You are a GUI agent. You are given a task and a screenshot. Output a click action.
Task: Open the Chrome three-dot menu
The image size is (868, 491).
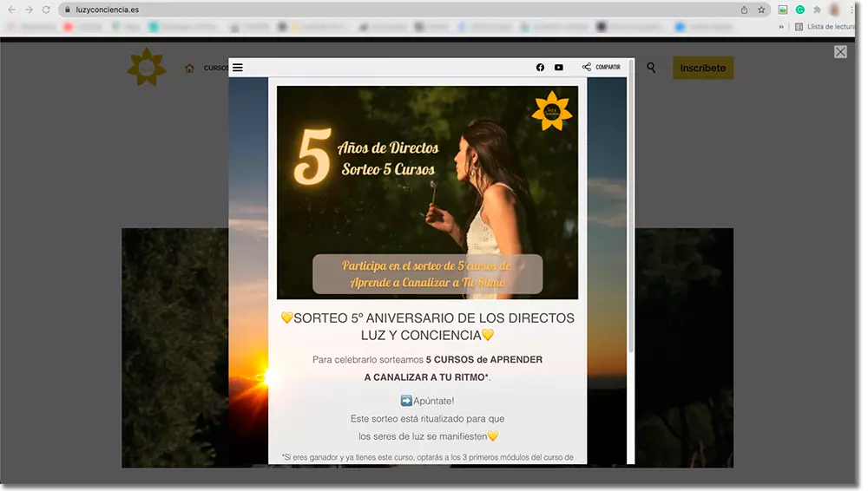tap(852, 10)
